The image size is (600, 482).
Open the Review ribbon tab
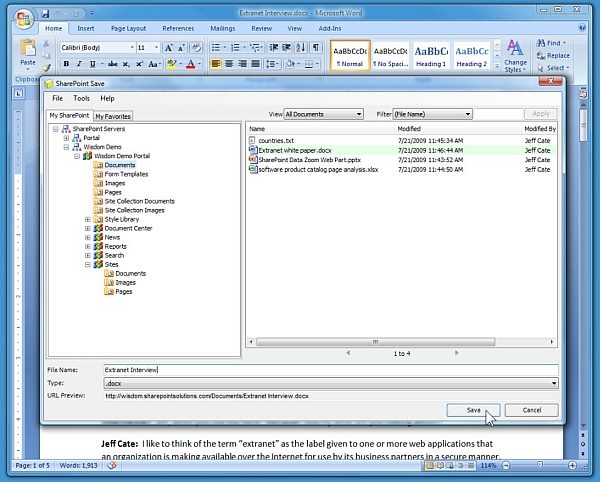(x=261, y=28)
